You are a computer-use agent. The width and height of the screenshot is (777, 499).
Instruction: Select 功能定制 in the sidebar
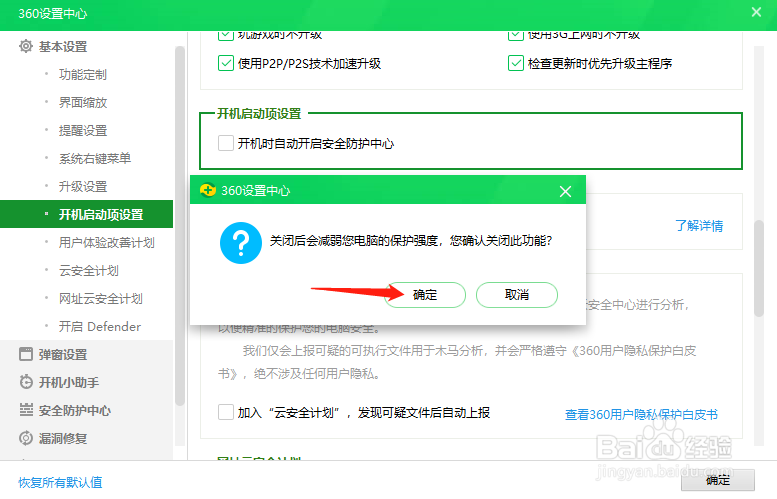(83, 74)
